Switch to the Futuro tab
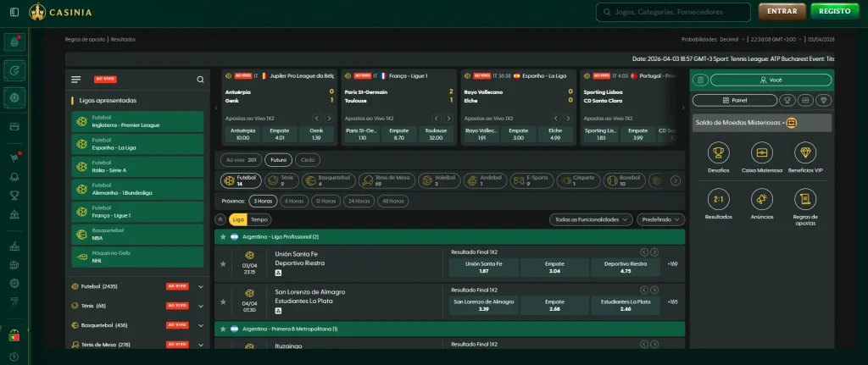This screenshot has height=365, width=868. click(x=278, y=160)
